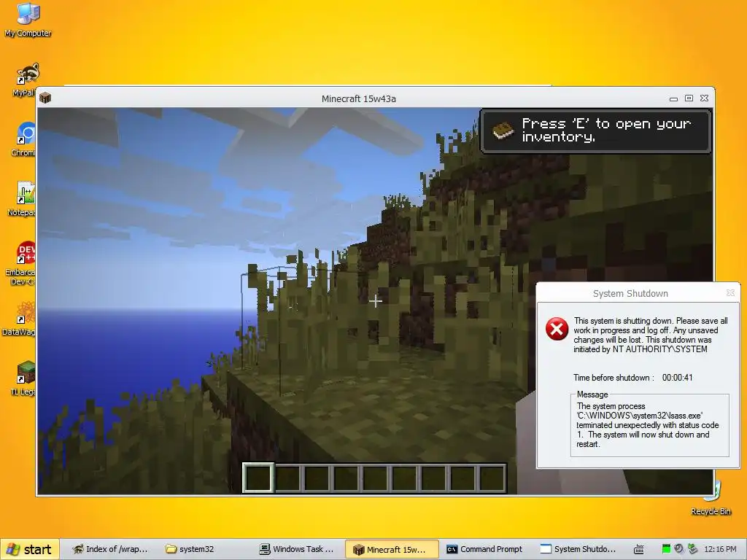Click the "Press 'E' to open your inventory" toast

[x=595, y=131]
